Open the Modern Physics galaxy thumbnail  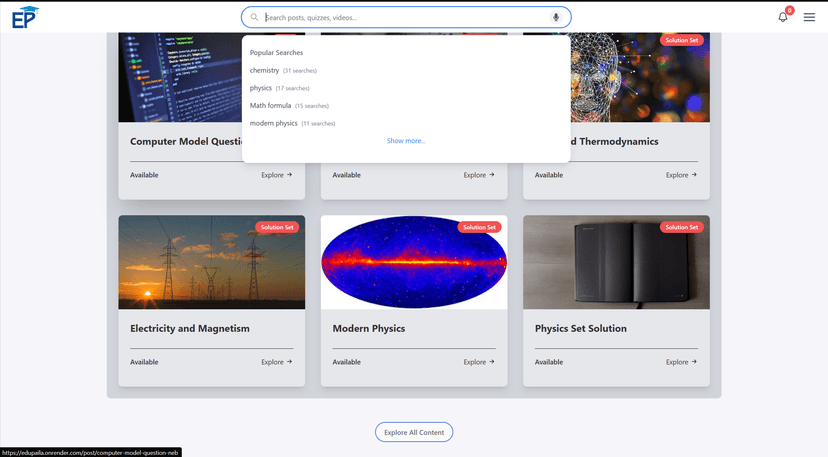[x=414, y=262]
